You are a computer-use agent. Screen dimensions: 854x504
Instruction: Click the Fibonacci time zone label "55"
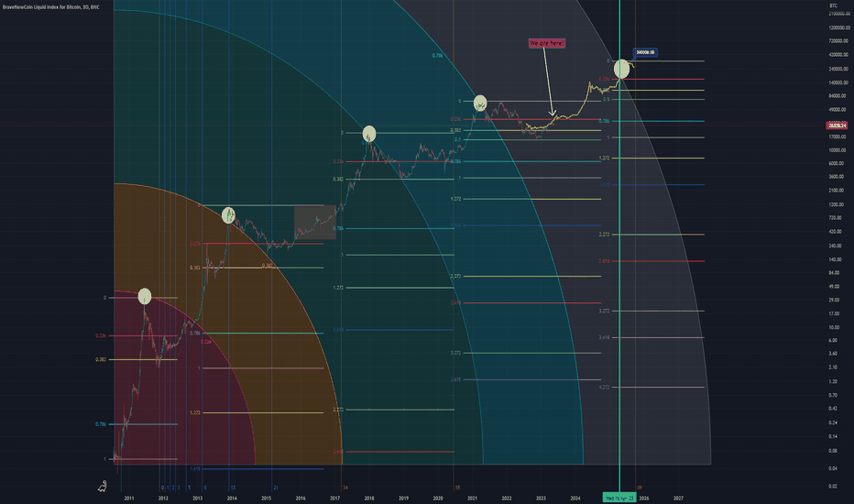click(457, 488)
